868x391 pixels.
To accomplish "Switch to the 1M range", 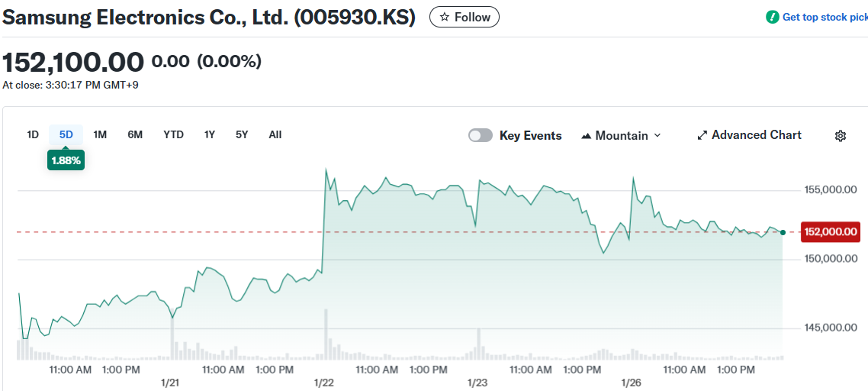I will pyautogui.click(x=100, y=134).
